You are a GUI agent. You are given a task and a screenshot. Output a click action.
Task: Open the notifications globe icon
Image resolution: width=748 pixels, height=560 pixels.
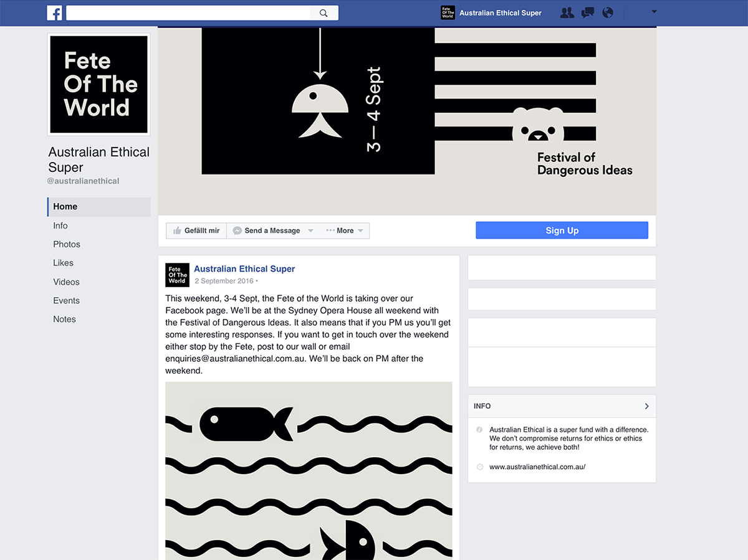click(607, 12)
